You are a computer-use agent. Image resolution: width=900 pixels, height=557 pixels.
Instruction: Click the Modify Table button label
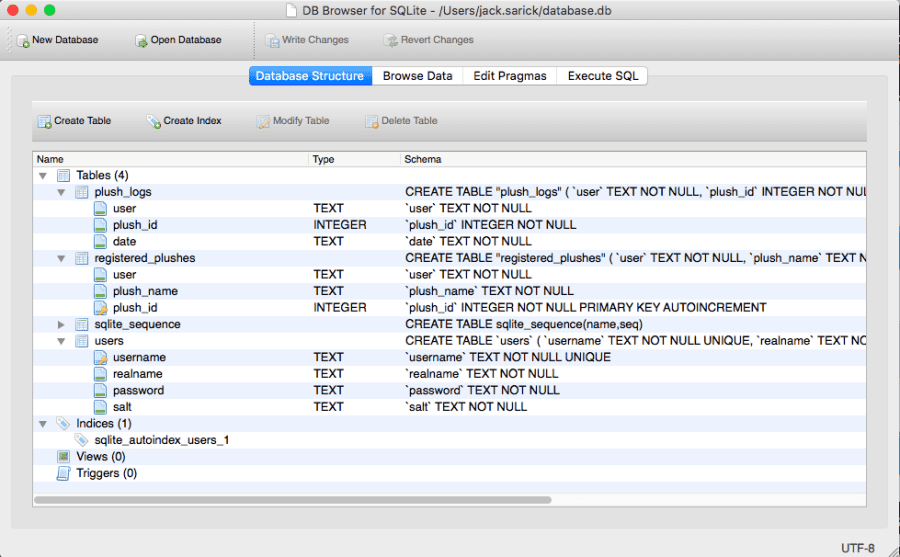(x=301, y=121)
